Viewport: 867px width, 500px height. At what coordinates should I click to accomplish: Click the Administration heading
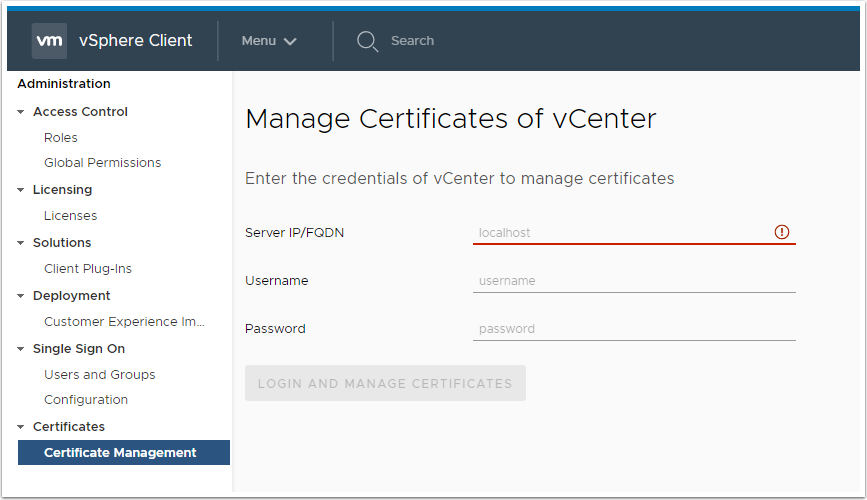64,84
